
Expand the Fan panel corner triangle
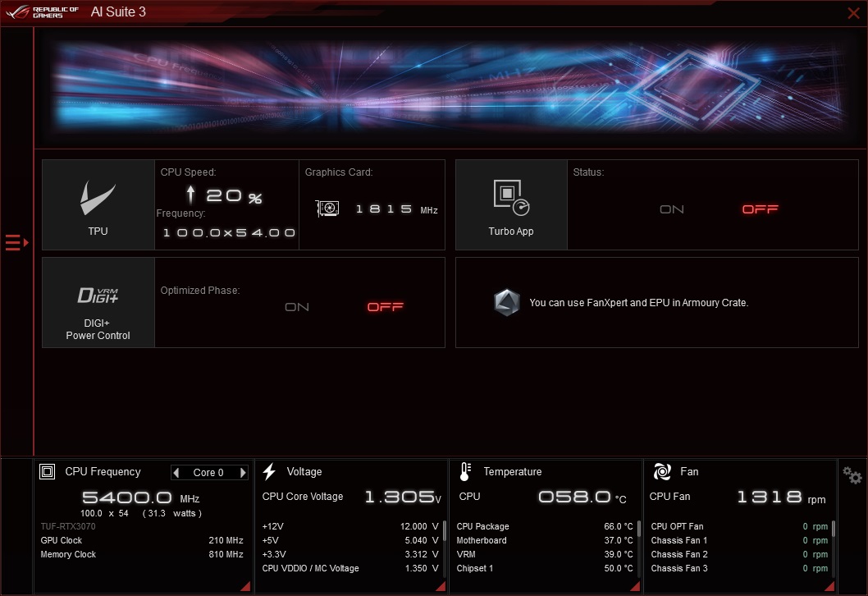829,586
